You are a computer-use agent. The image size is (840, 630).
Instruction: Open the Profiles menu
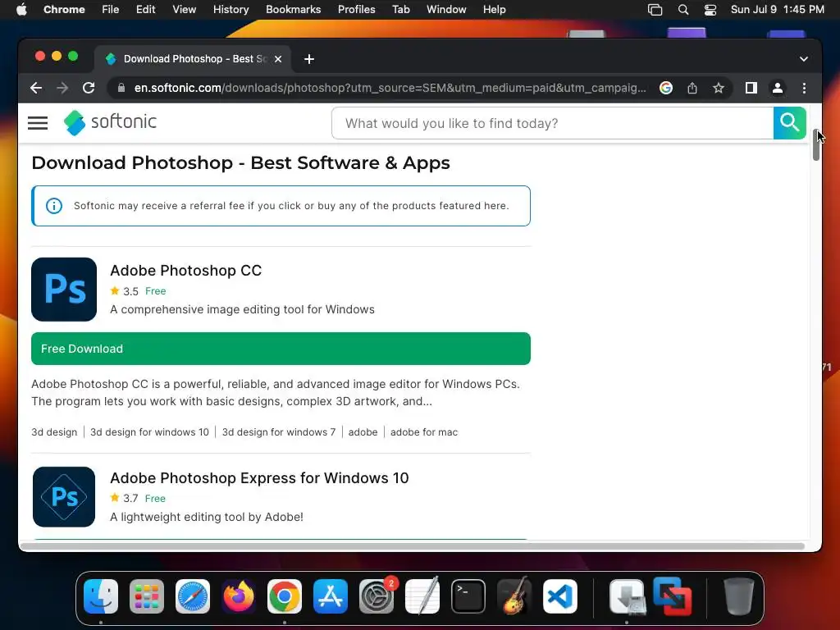coord(356,9)
